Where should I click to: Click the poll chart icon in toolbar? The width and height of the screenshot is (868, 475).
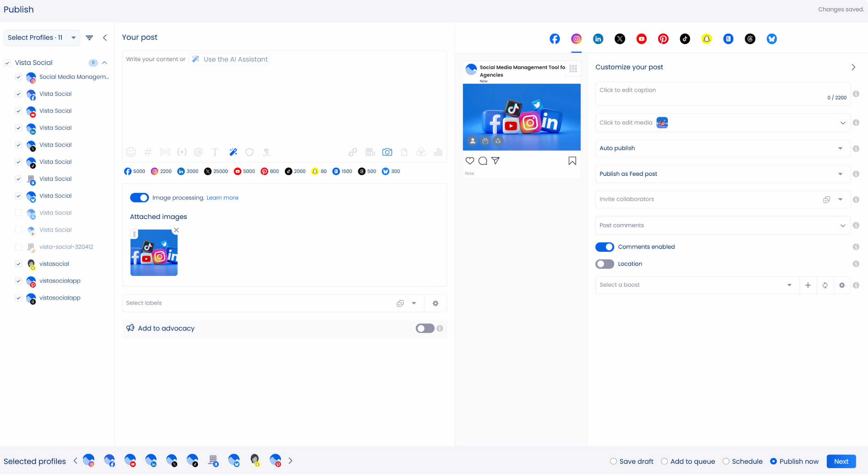tap(438, 152)
